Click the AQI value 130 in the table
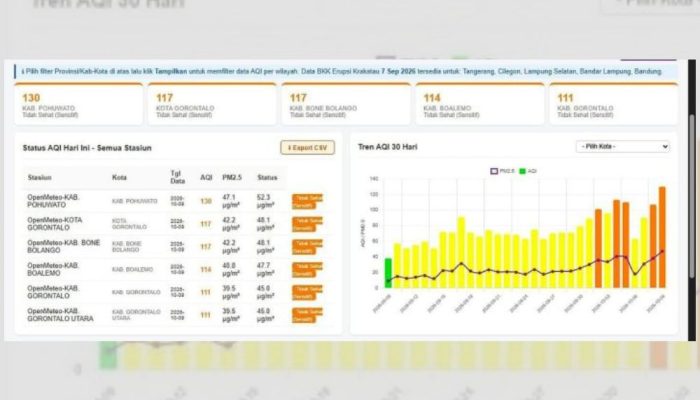 pyautogui.click(x=206, y=201)
